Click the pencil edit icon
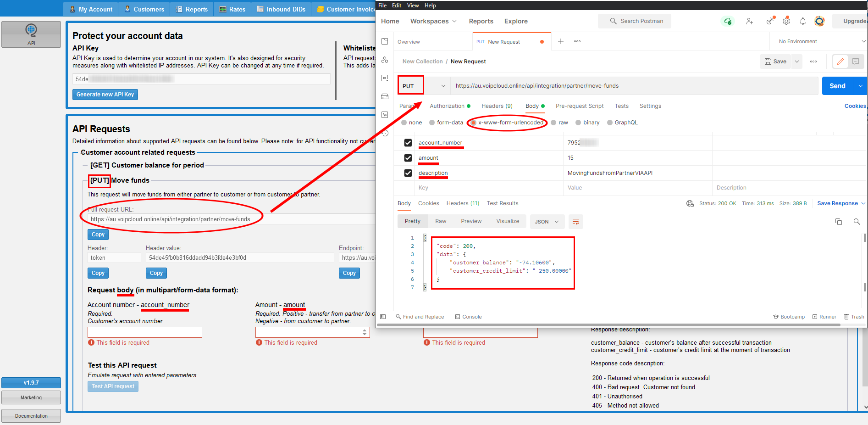868x425 pixels. [840, 62]
